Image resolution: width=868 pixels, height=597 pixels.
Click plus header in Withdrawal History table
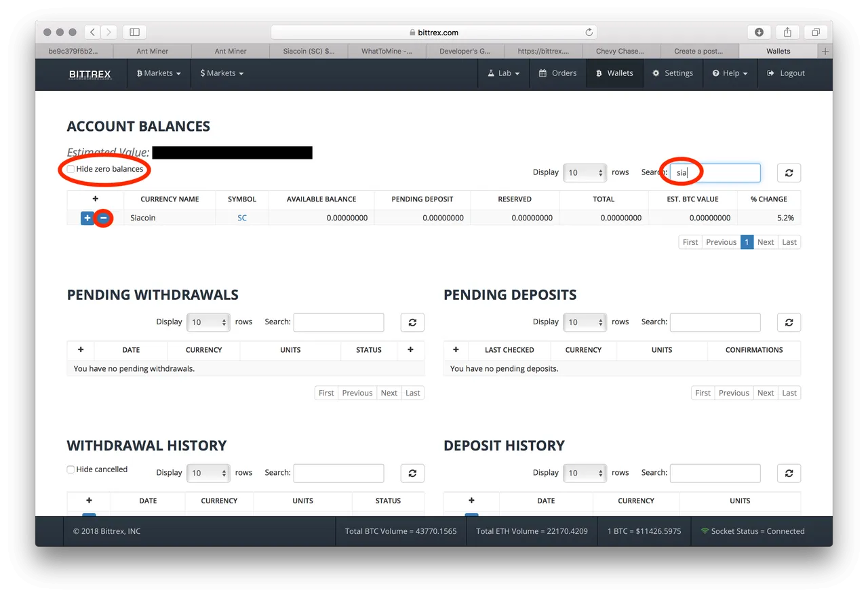tap(89, 501)
